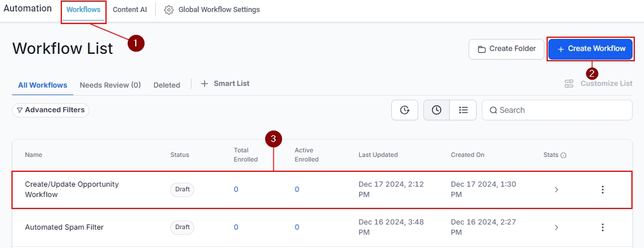Image resolution: width=644 pixels, height=248 pixels.
Task: Open the Workflows tab
Action: (84, 10)
